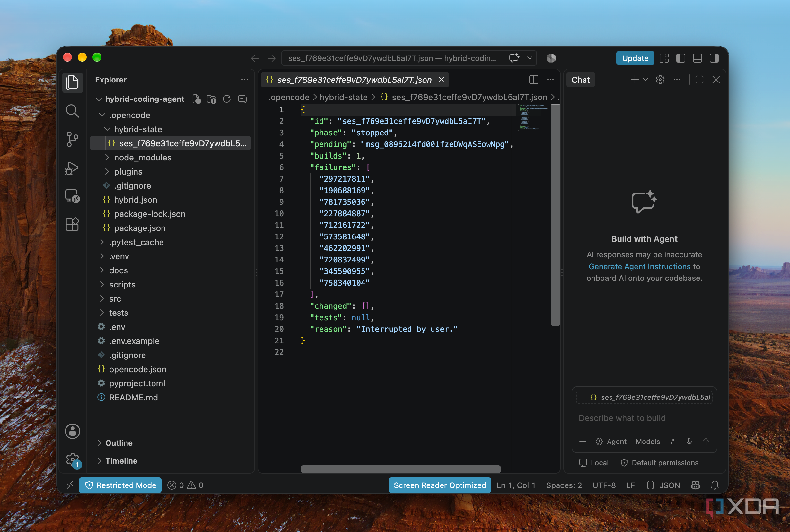The width and height of the screenshot is (790, 532).
Task: Open the notifications bell in status bar
Action: pos(715,485)
